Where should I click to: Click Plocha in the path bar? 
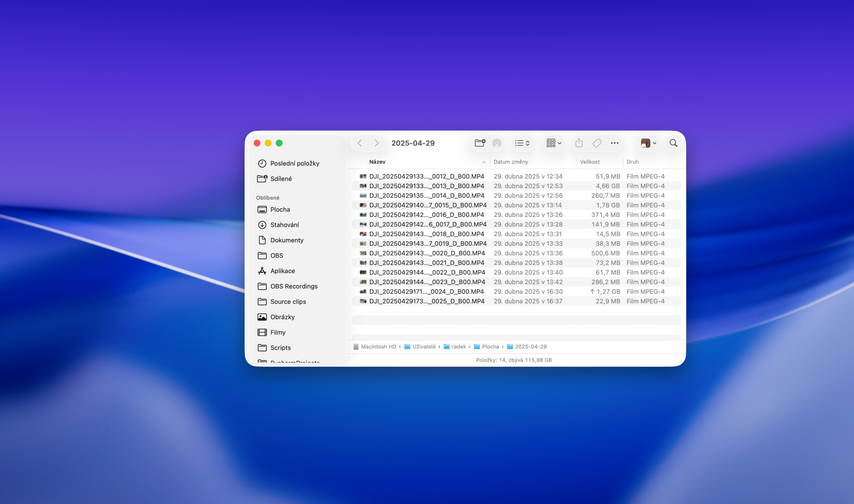[490, 347]
